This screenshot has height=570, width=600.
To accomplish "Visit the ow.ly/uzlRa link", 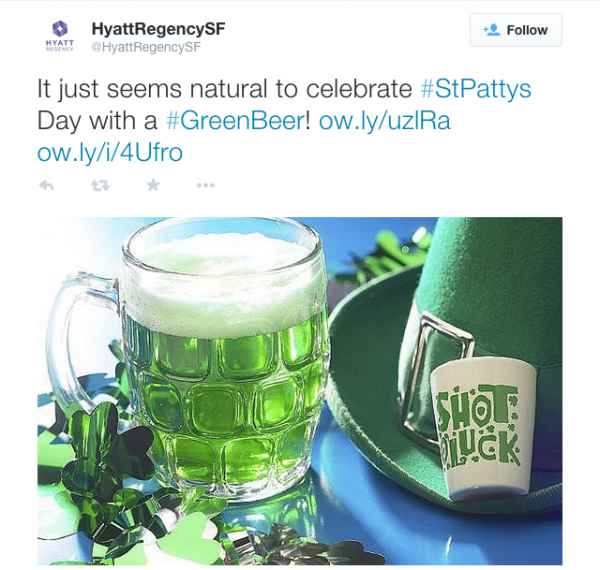I will tap(385, 121).
